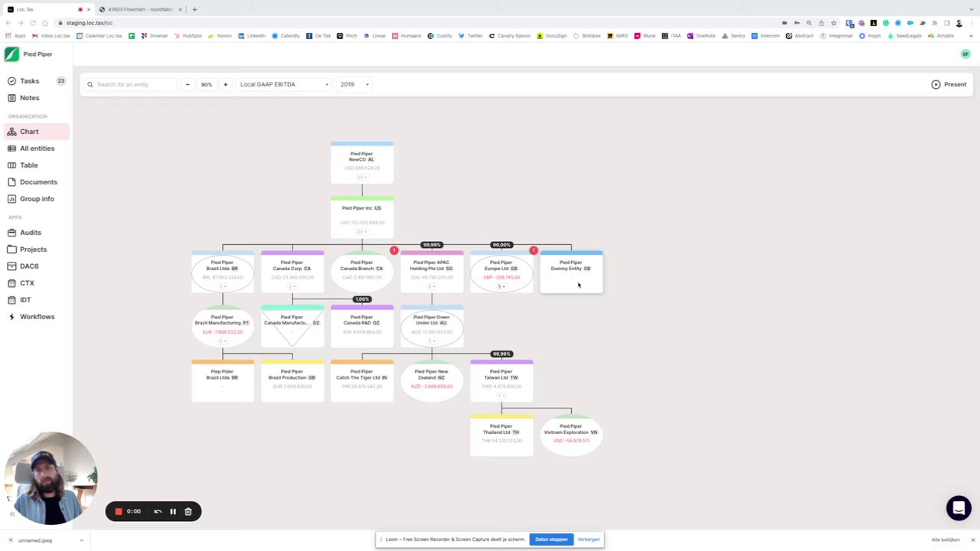Select the New Zealand NZ entity
The height and width of the screenshot is (551, 980).
tap(431, 380)
